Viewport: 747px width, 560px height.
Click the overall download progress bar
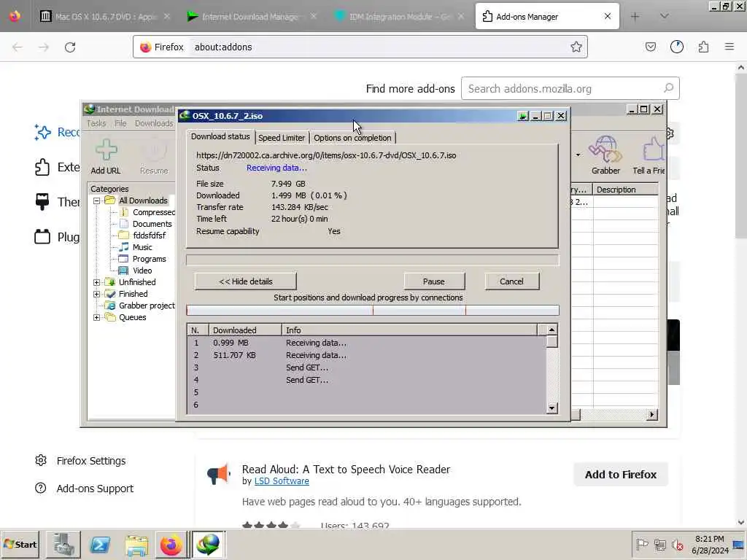click(373, 260)
